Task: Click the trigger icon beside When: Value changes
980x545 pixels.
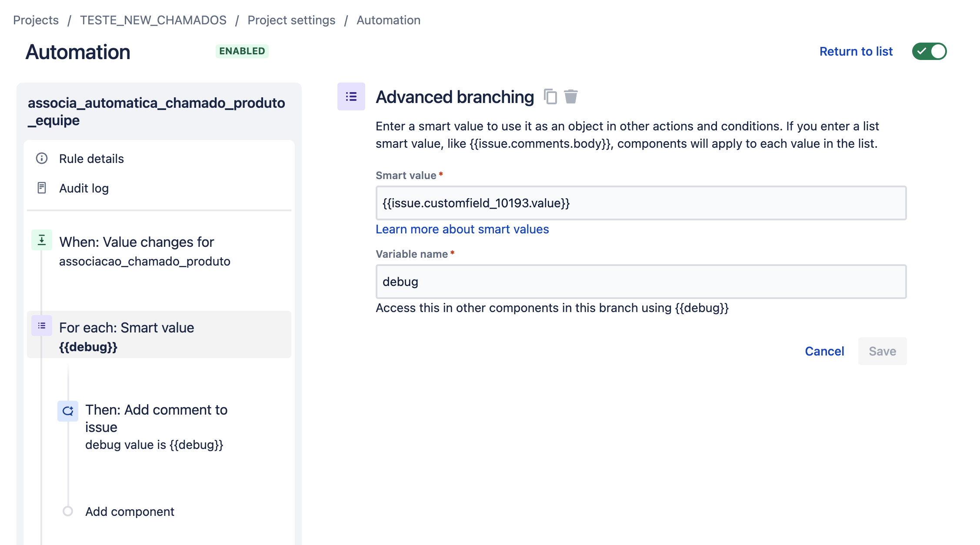Action: tap(42, 240)
